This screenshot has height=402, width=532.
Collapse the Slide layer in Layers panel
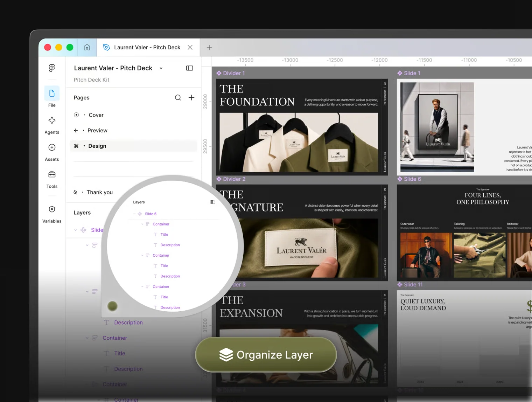(x=76, y=230)
